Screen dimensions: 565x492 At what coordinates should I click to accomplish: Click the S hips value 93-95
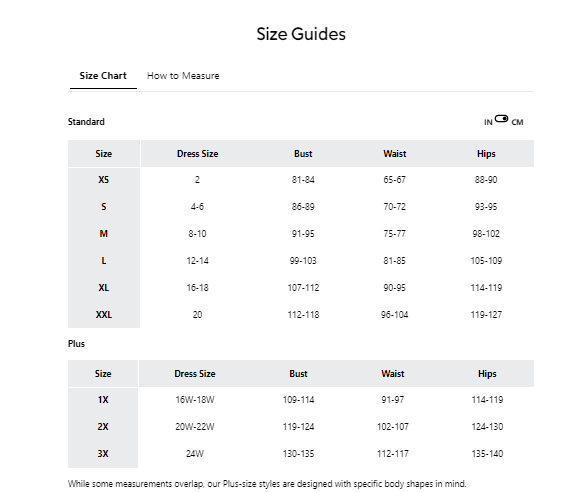486,207
